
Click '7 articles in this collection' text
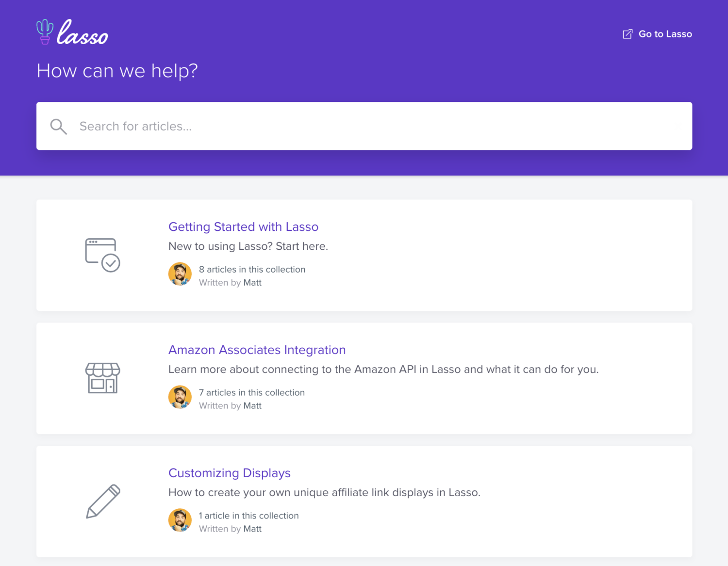(x=251, y=392)
